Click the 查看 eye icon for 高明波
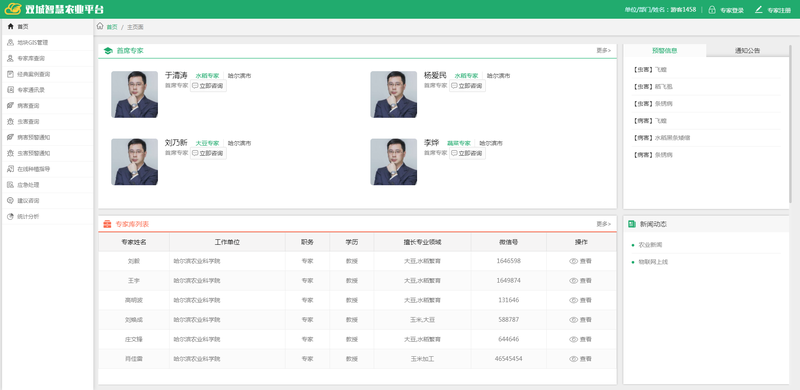Image resolution: width=800 pixels, height=390 pixels. tap(573, 300)
